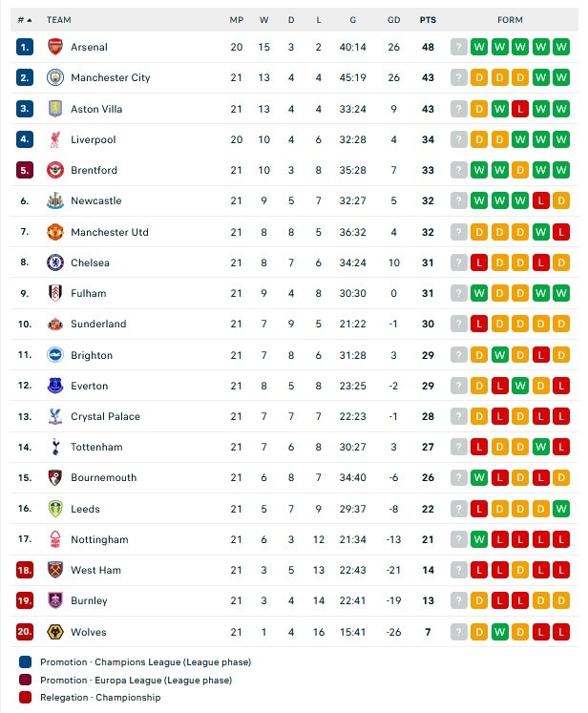Open the Brentford team link

[x=94, y=170]
